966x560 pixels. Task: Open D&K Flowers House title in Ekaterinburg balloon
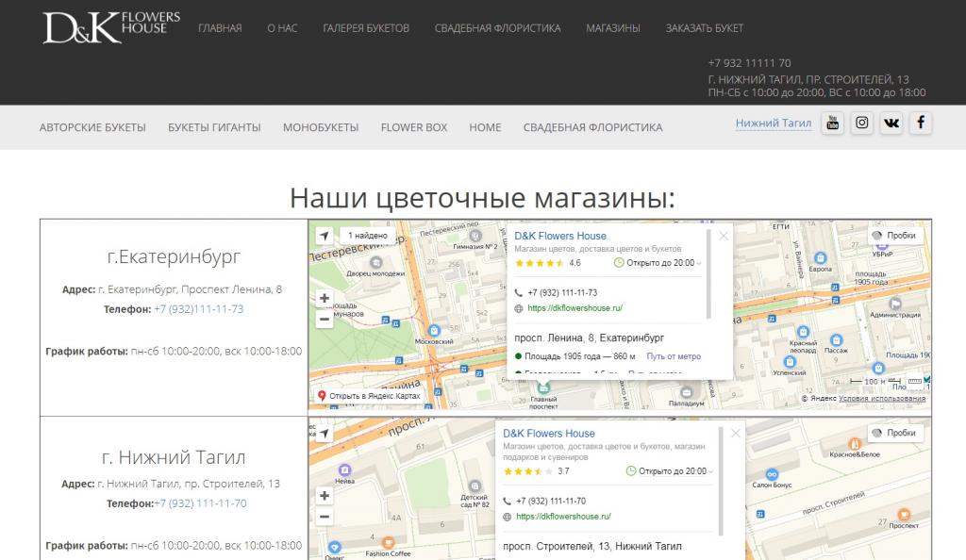coord(560,236)
